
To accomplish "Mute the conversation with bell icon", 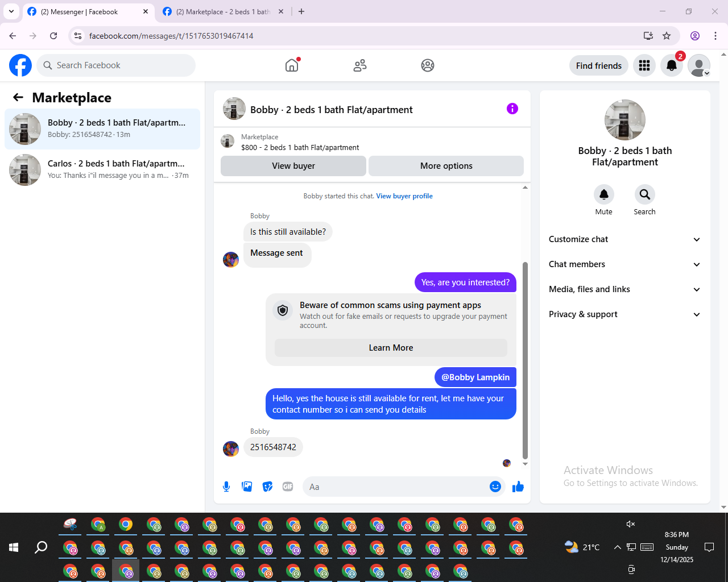I will 604,194.
